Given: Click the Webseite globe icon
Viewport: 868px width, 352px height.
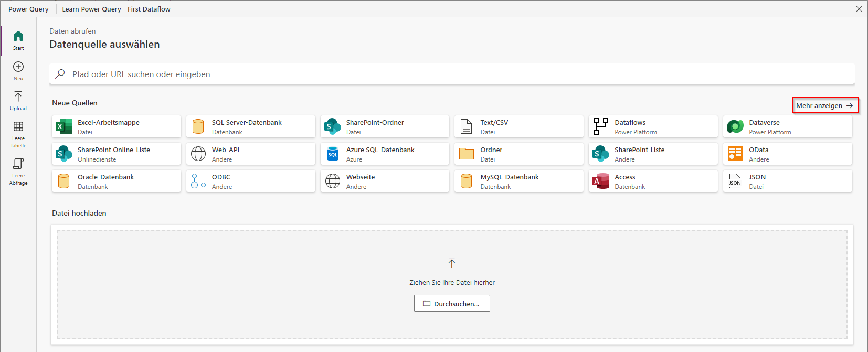Looking at the screenshot, I should (x=333, y=181).
